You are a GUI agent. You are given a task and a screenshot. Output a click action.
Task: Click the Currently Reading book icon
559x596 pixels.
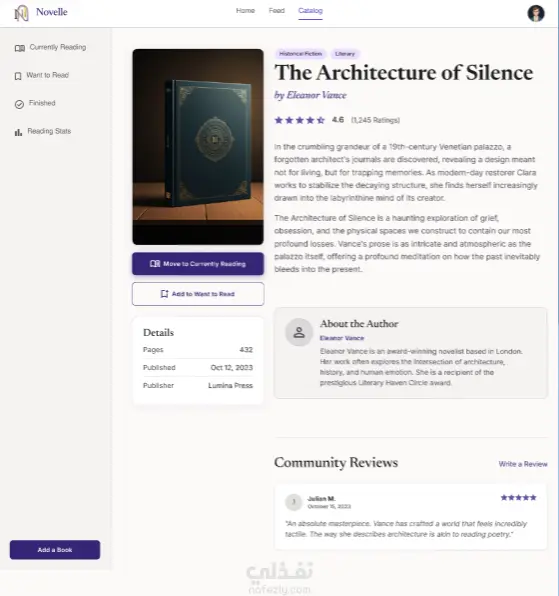click(x=20, y=48)
